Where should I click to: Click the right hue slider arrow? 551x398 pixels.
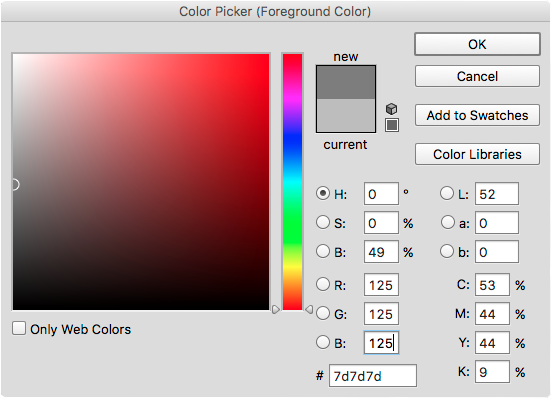[x=309, y=309]
